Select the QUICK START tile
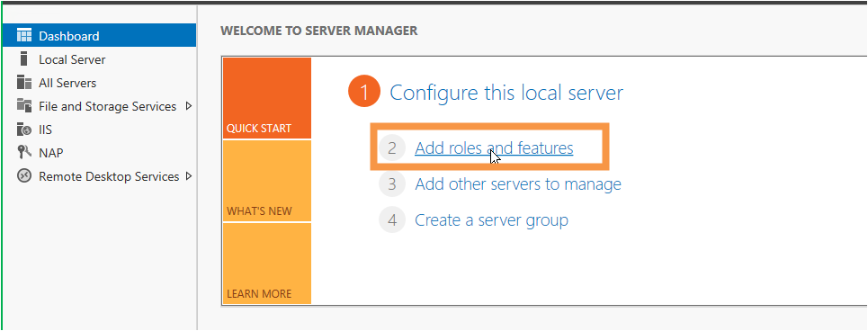868x331 pixels. pos(267,98)
